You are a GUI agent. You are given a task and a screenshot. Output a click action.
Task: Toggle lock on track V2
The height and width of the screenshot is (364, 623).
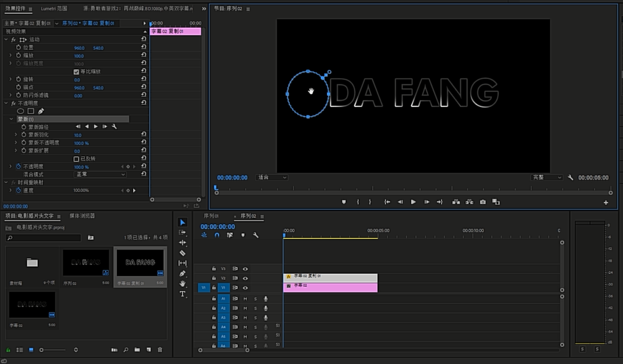tap(214, 278)
